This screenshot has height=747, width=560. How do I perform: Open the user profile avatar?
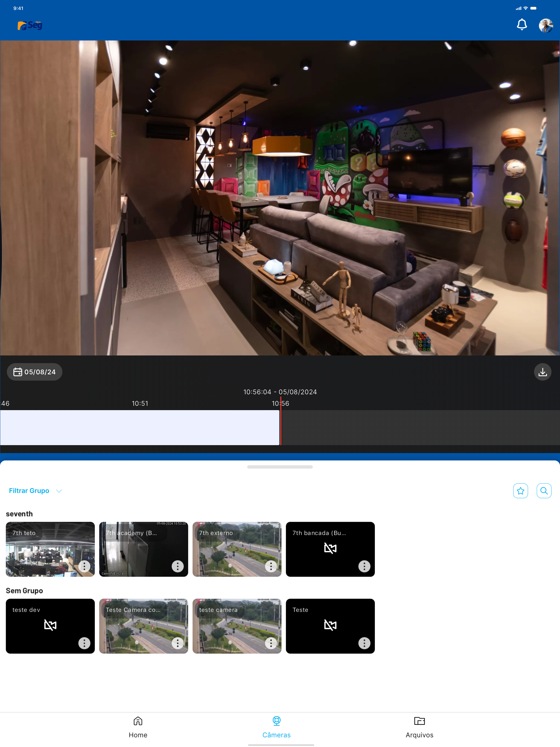546,25
